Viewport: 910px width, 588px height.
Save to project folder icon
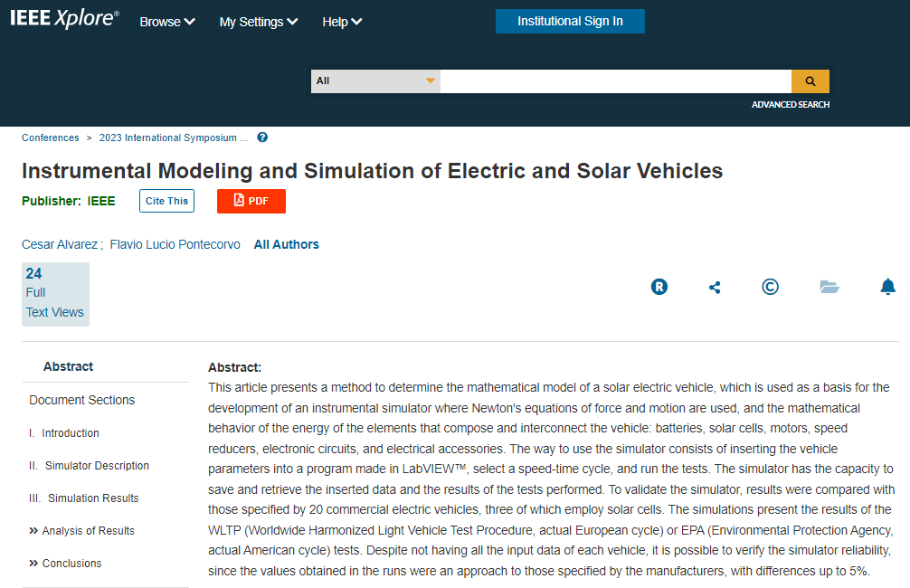829,287
